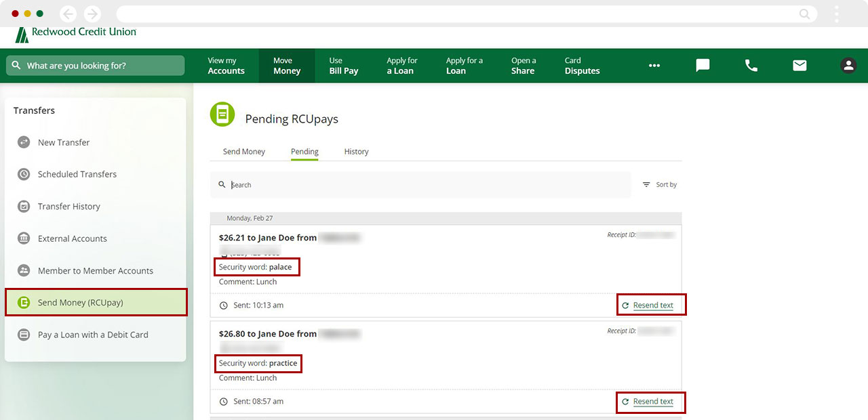Click 'Security word: palace' text
The image size is (868, 420).
point(256,267)
